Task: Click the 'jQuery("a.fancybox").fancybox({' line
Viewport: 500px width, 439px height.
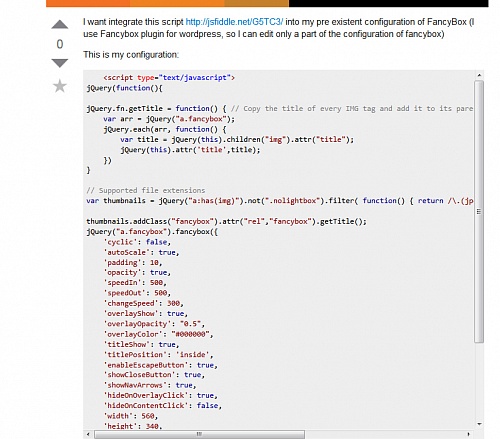Action: click(x=152, y=232)
